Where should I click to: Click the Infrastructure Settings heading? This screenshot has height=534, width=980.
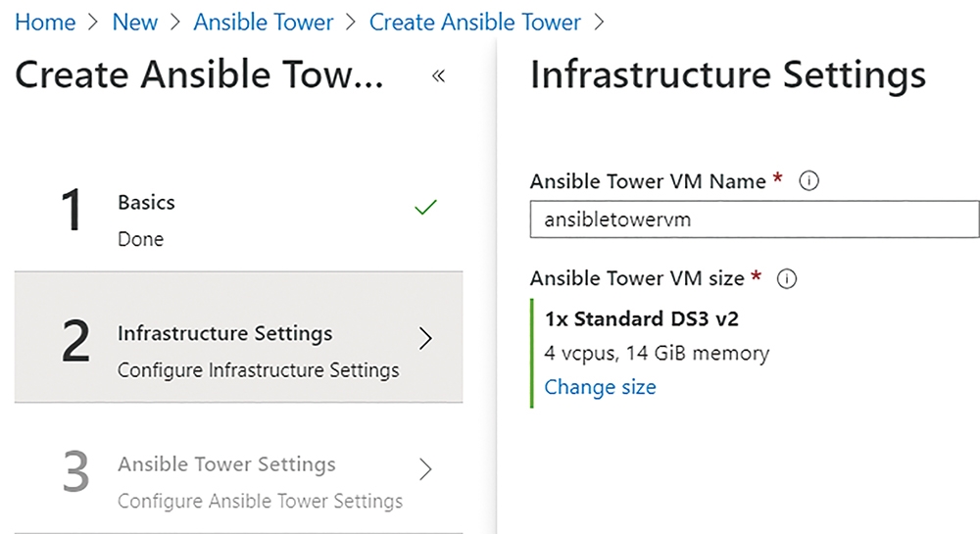(727, 74)
